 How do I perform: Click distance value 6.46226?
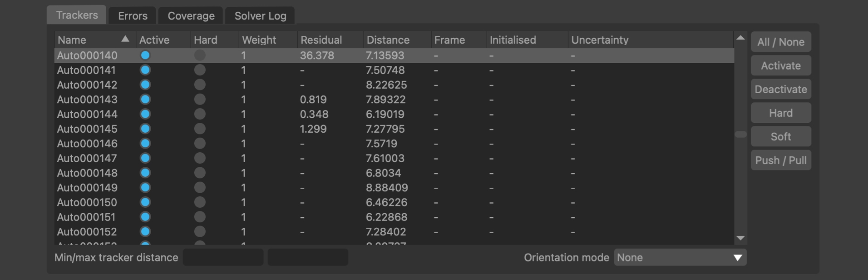pos(386,202)
